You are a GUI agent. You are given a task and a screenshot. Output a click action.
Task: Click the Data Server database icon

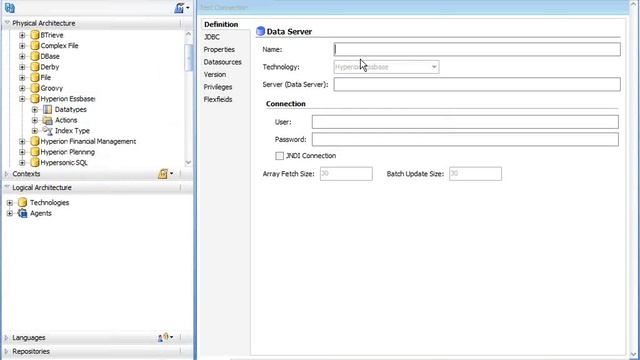tap(260, 31)
